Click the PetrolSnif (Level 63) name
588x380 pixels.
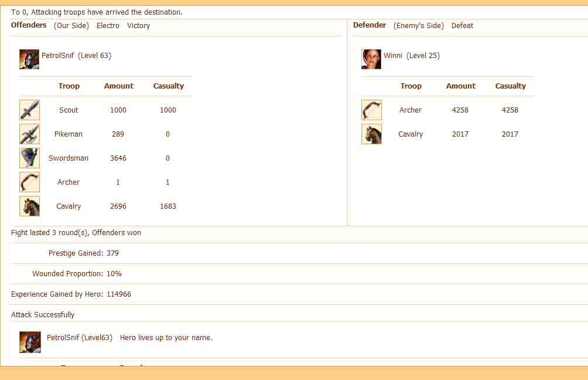click(76, 56)
